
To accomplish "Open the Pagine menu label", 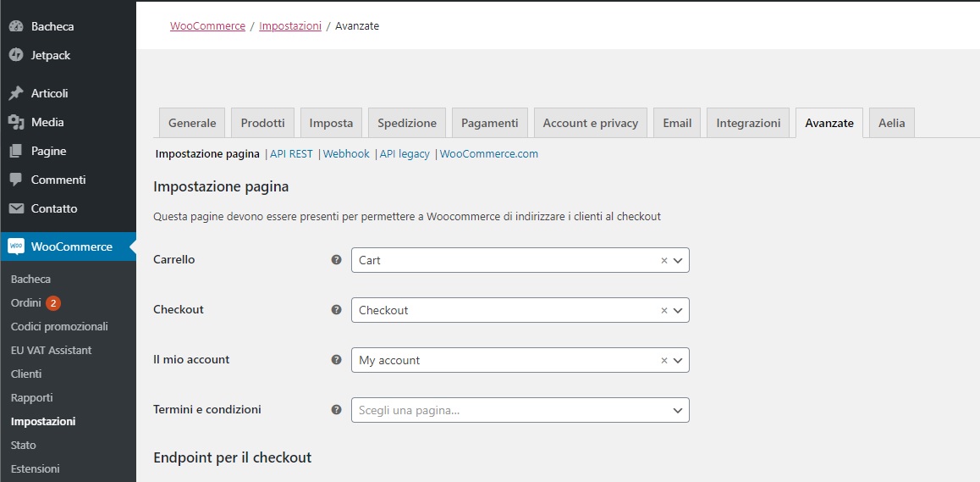I will pyautogui.click(x=49, y=151).
